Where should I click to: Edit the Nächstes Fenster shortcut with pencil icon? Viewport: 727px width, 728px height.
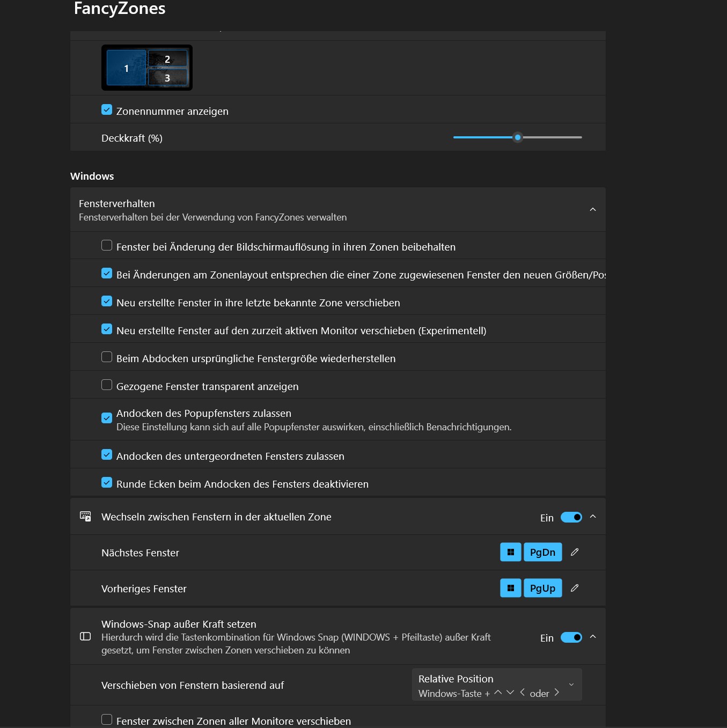coord(575,552)
